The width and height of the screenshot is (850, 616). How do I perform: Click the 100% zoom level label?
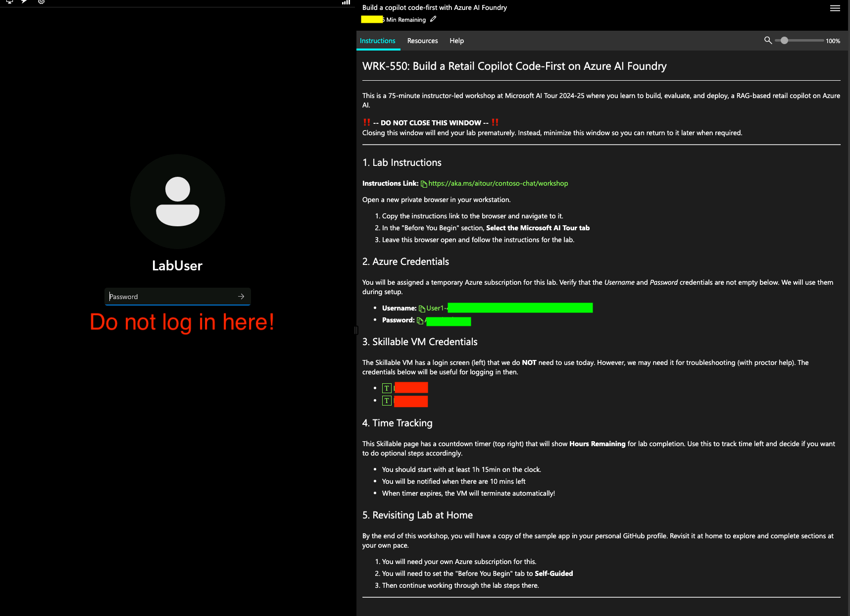[x=833, y=41]
